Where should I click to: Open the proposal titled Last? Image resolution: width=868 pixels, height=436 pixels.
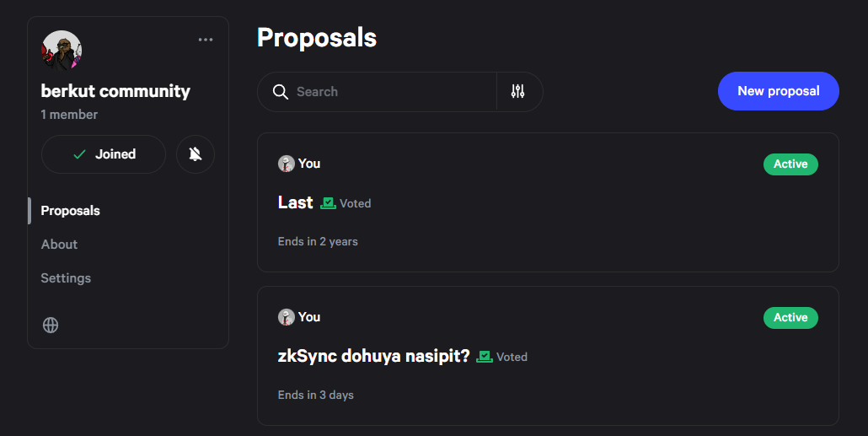click(295, 202)
